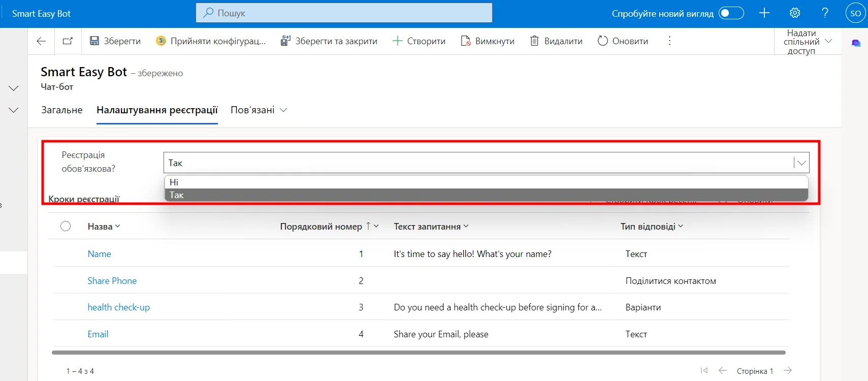The image size is (868, 381).
Task: Switch to the Загальне tab
Action: point(62,110)
